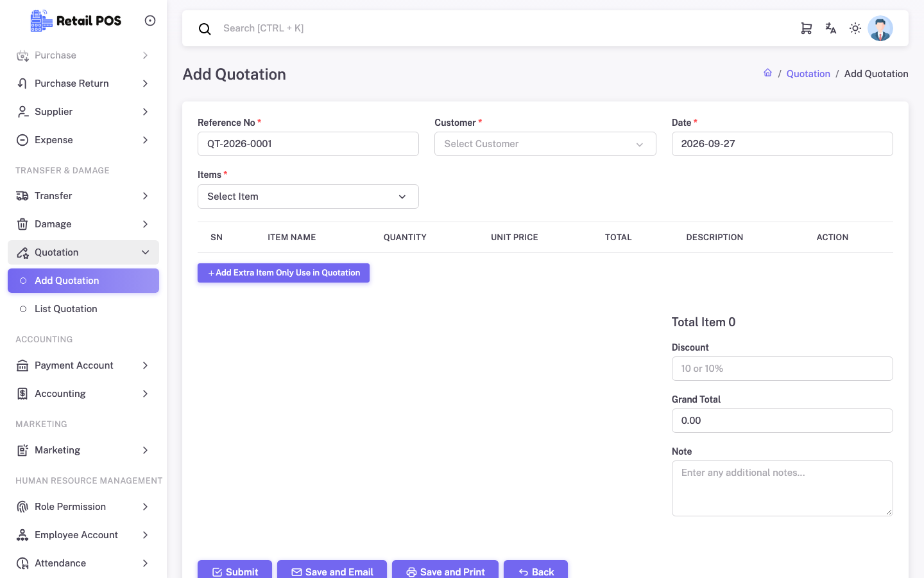Click the Damage trash icon
The height and width of the screenshot is (578, 924).
pyautogui.click(x=22, y=224)
